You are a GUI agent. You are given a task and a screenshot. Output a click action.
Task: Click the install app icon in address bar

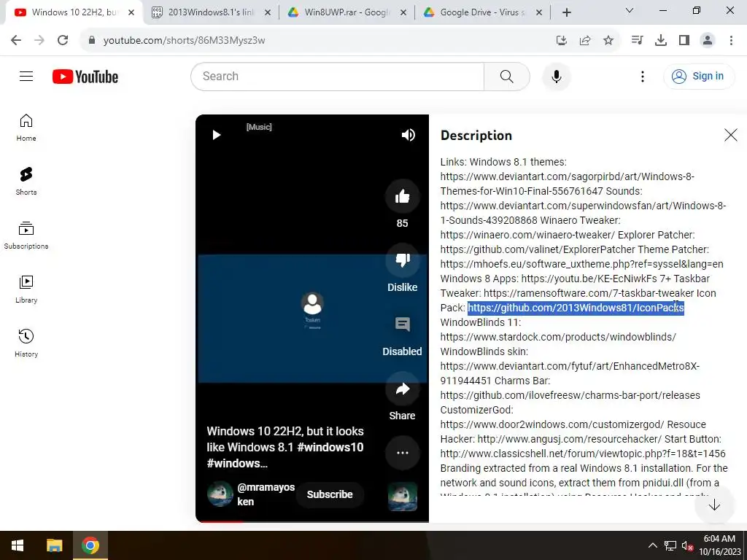pyautogui.click(x=562, y=41)
